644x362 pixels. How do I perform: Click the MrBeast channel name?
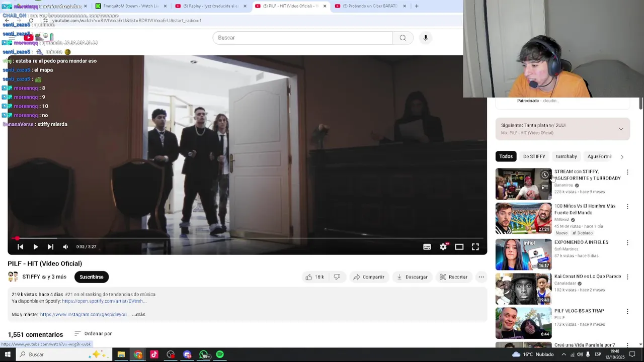[x=562, y=220]
